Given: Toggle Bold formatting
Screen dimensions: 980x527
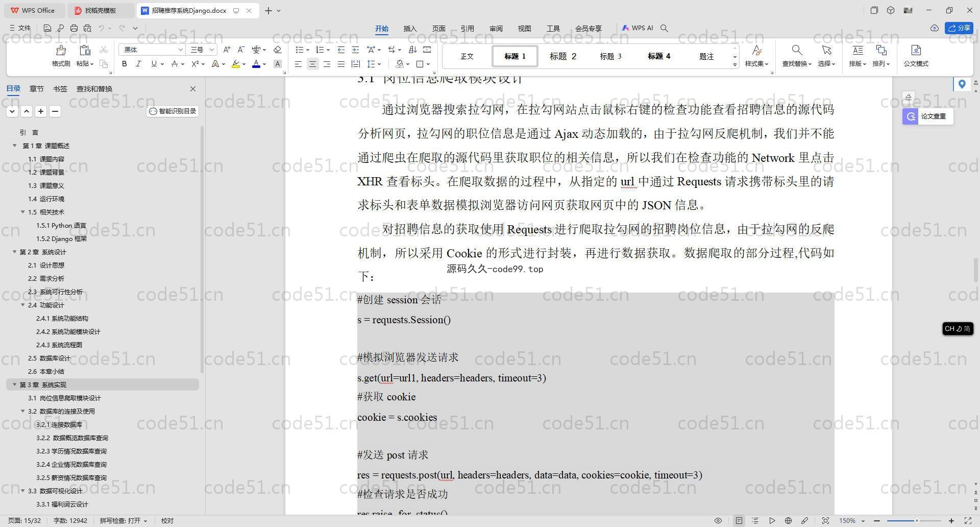Looking at the screenshot, I should click(124, 64).
